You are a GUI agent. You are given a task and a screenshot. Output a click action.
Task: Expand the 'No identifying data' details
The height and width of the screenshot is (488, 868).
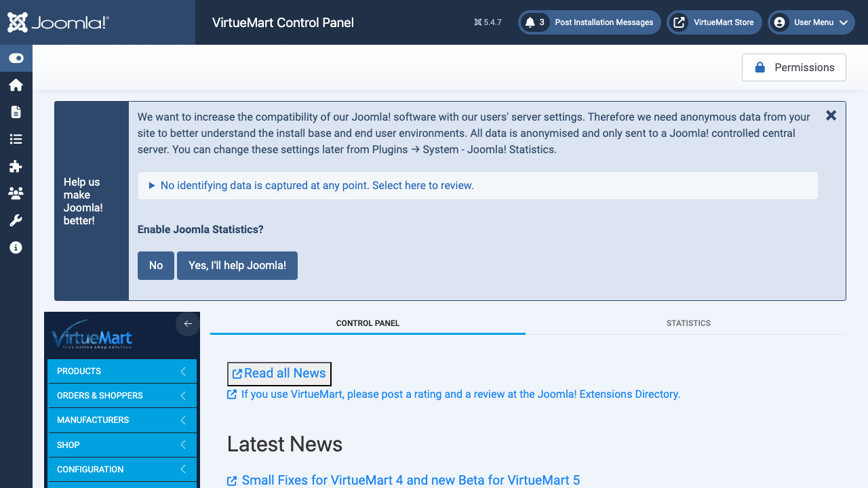(477, 186)
